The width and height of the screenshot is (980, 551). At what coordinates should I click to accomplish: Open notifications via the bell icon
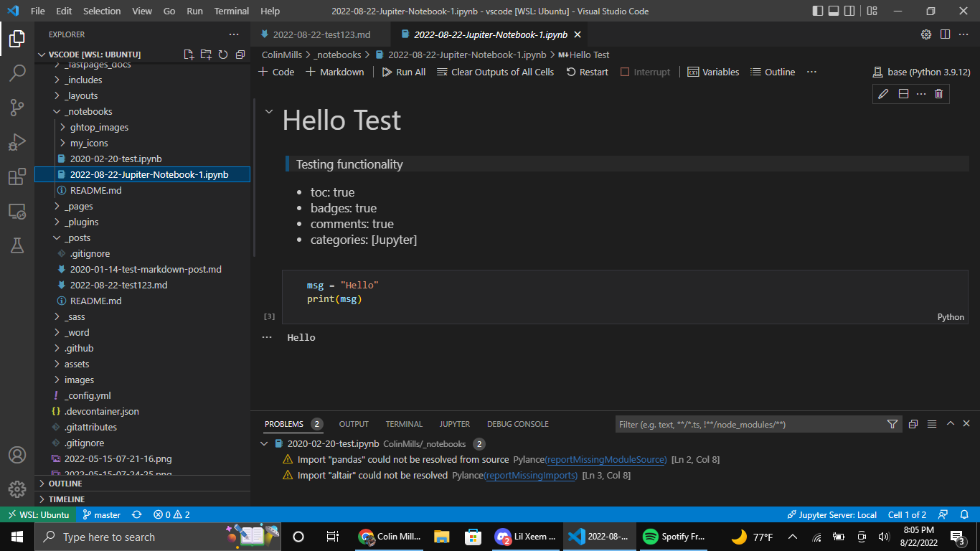[x=965, y=514]
